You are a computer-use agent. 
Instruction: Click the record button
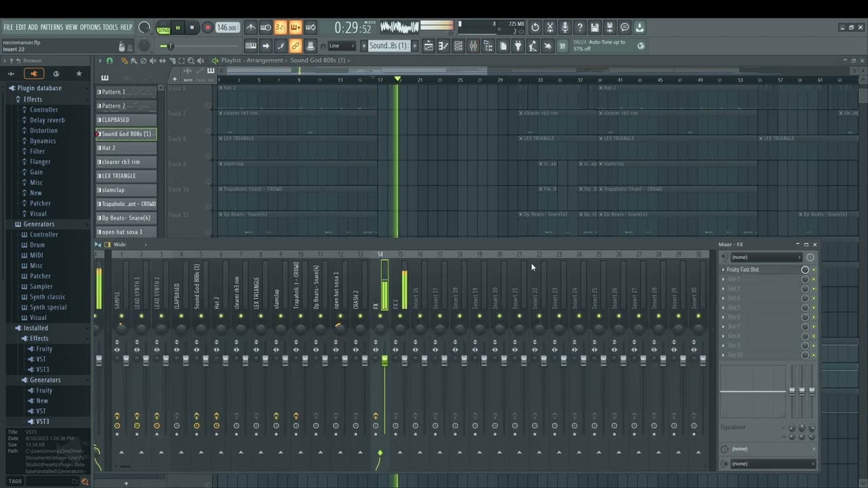tap(208, 28)
